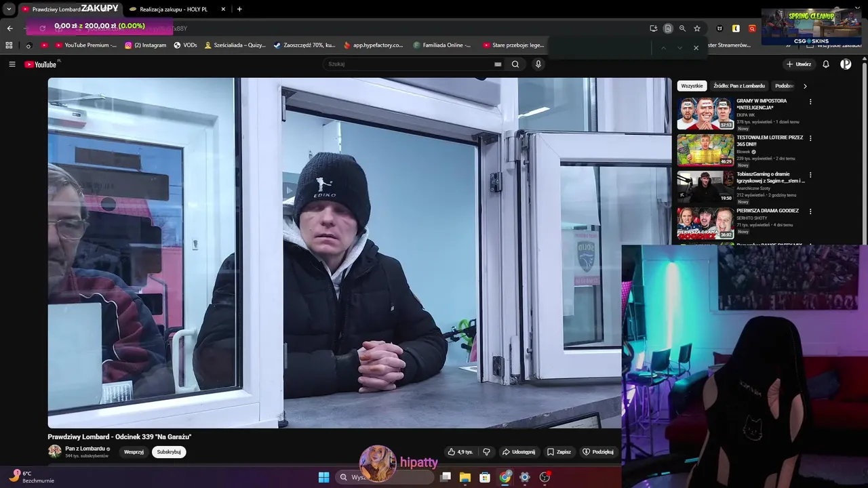Click the TobiaszGaming o dramie video title
The height and width of the screenshot is (488, 868).
(770, 178)
